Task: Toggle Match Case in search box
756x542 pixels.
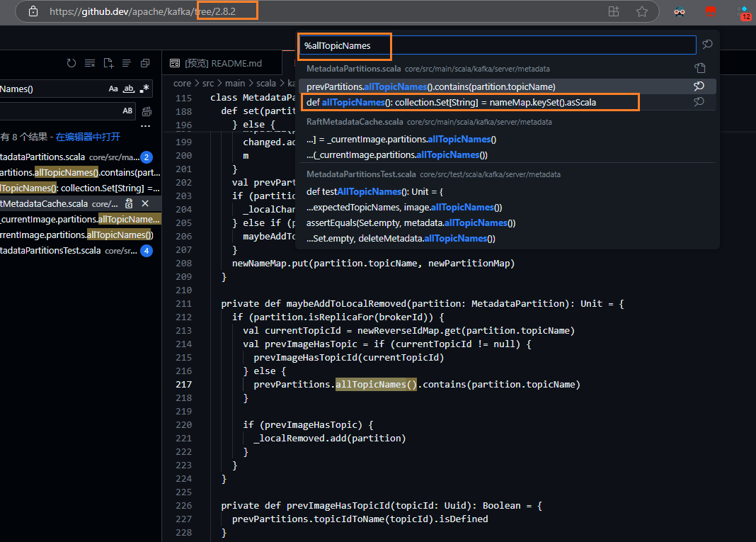Action: [113, 89]
